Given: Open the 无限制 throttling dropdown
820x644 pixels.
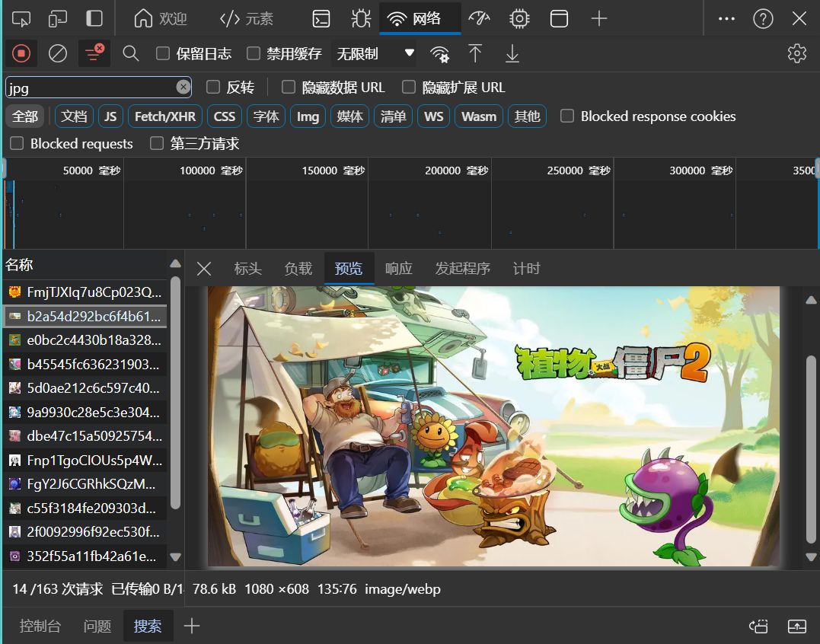Looking at the screenshot, I should (373, 53).
